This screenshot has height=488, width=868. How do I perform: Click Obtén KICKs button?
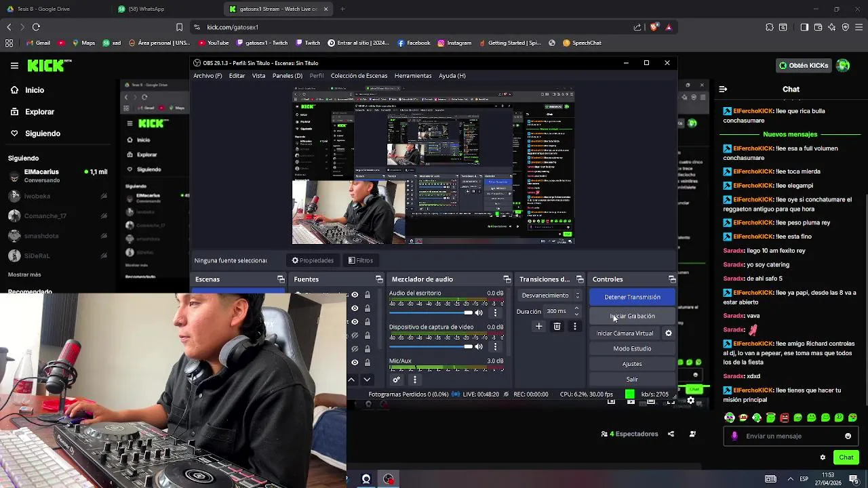[804, 66]
